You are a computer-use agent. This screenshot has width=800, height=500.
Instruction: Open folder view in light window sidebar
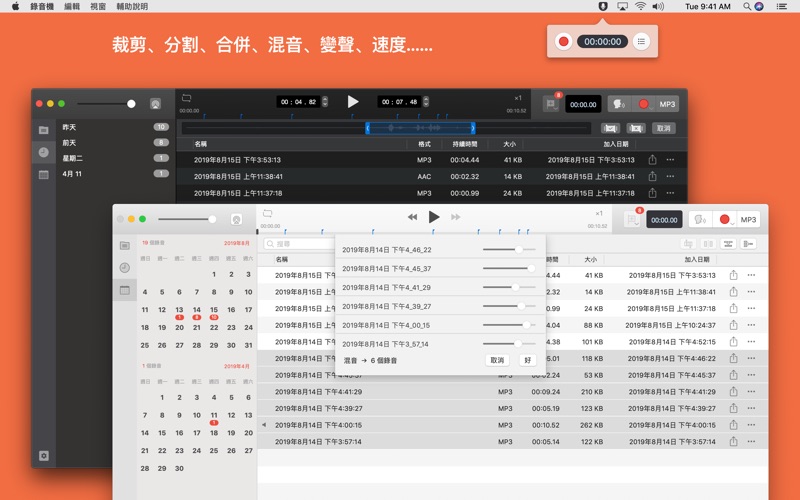pyautogui.click(x=124, y=245)
